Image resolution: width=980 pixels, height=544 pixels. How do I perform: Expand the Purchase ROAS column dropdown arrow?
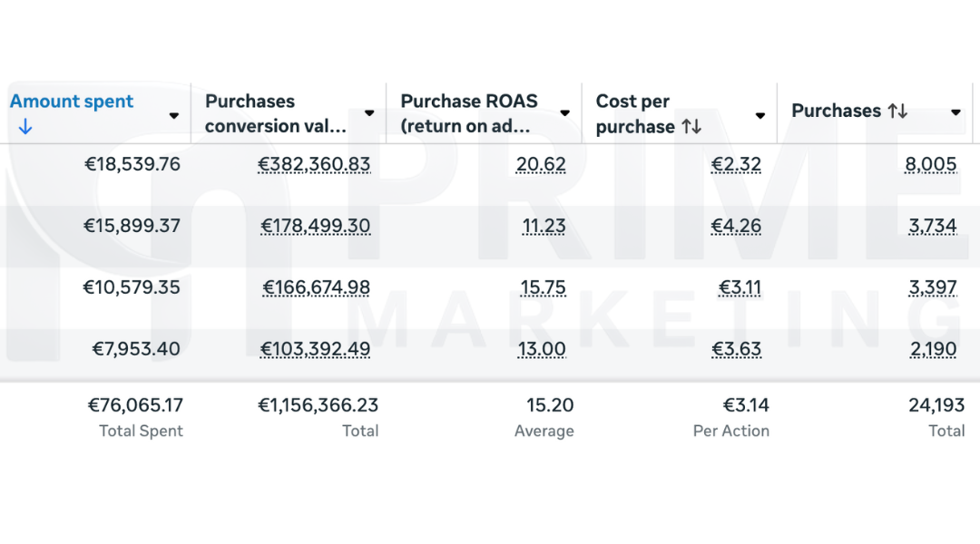tap(564, 114)
